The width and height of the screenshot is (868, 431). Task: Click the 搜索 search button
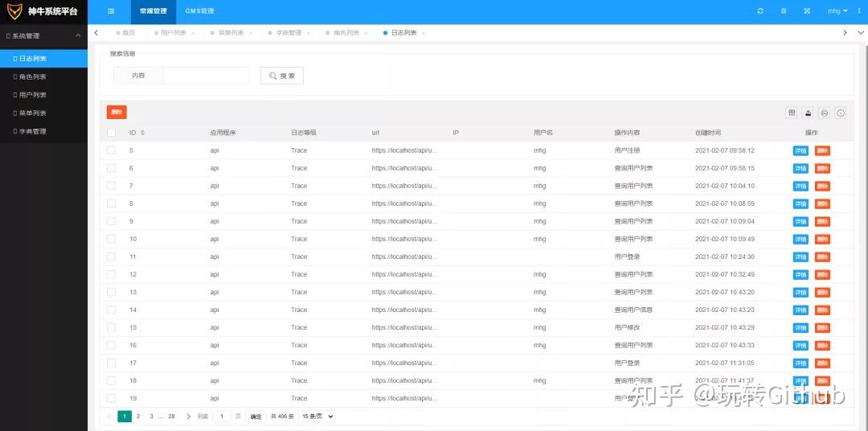[282, 76]
